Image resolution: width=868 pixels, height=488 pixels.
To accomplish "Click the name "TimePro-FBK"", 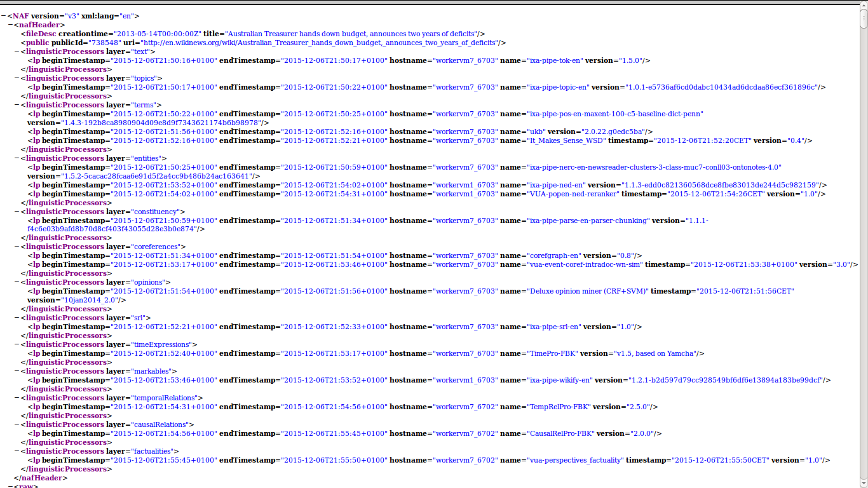I will [552, 353].
